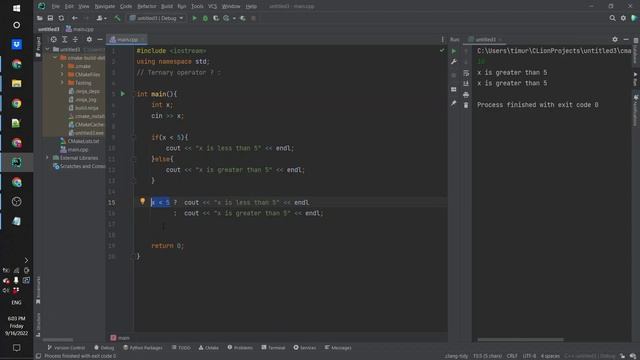Expand the Testing folder
Image resolution: width=640 pixels, height=360 pixels.
(62, 83)
